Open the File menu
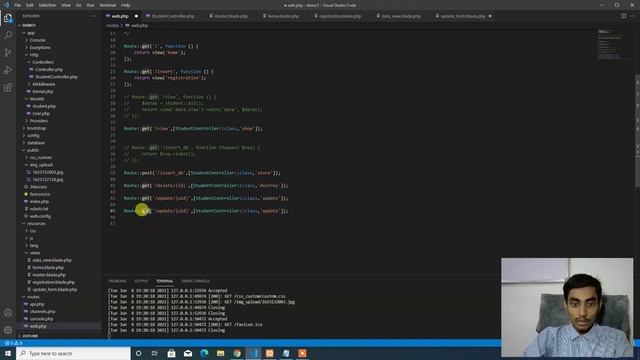Viewport: 640px width, 360px height. [x=17, y=5]
